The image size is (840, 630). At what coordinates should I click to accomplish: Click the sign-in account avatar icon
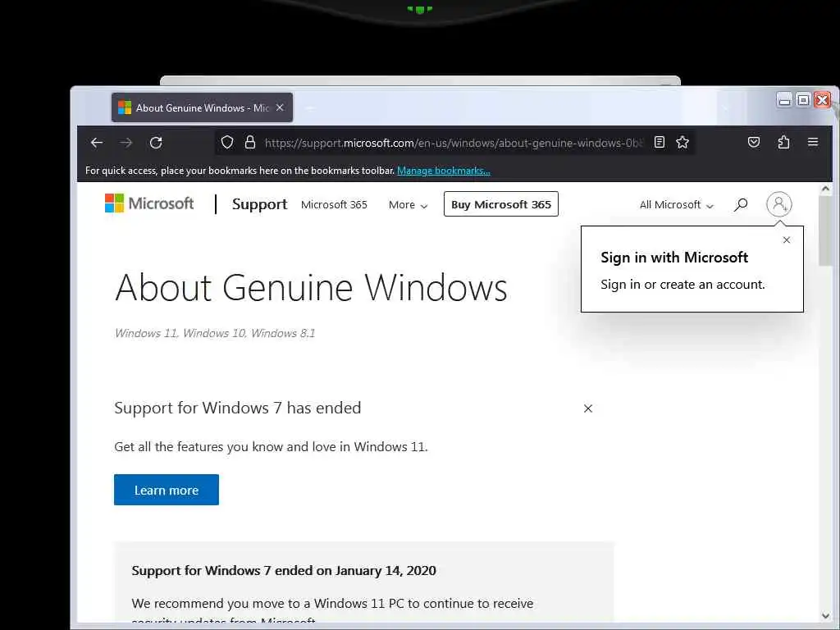779,204
